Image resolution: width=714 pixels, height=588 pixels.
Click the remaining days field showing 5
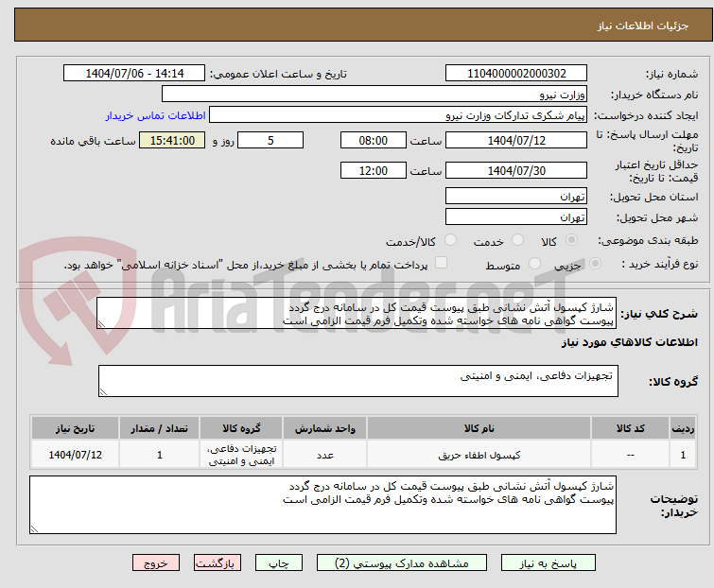(270, 140)
